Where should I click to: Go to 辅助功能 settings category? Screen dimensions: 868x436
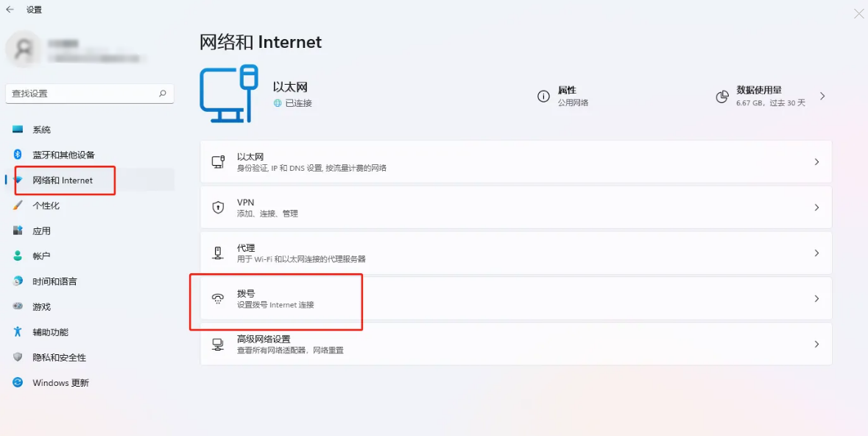point(90,332)
